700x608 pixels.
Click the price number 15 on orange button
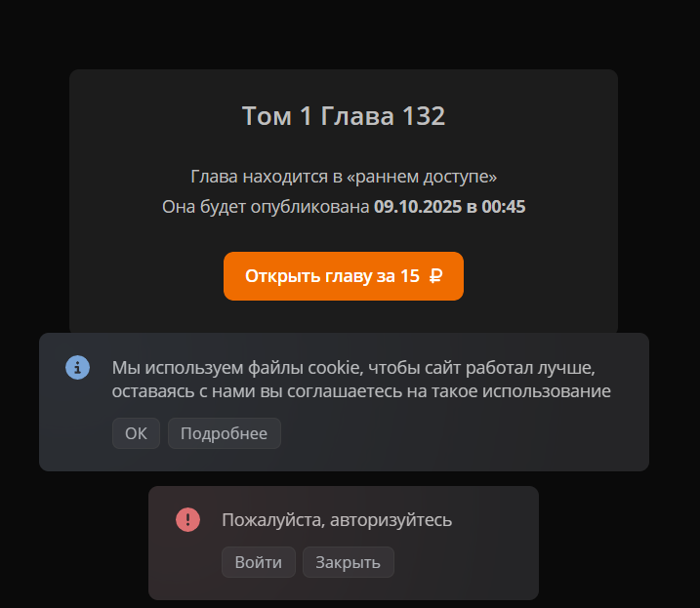[x=409, y=276]
